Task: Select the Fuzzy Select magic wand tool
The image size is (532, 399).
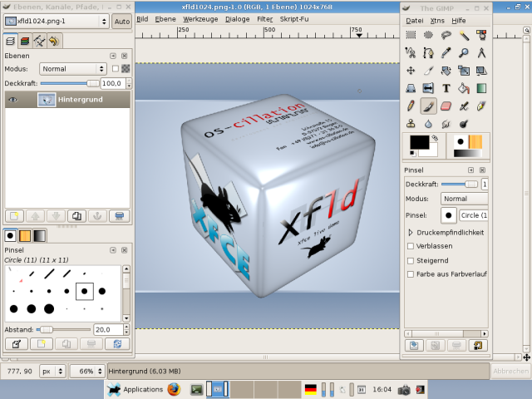Action: pos(464,35)
